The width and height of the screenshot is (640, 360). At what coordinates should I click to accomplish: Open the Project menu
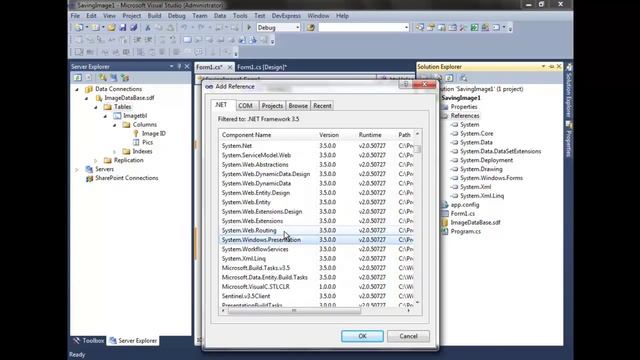tap(131, 16)
